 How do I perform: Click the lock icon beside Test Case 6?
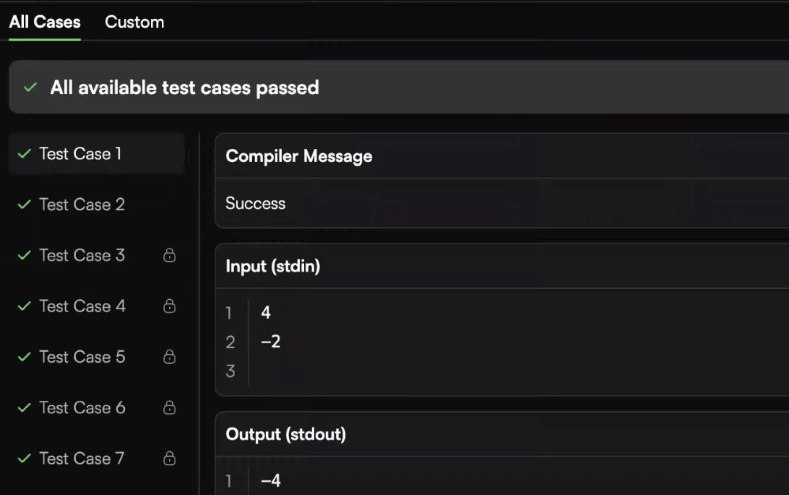click(x=170, y=407)
